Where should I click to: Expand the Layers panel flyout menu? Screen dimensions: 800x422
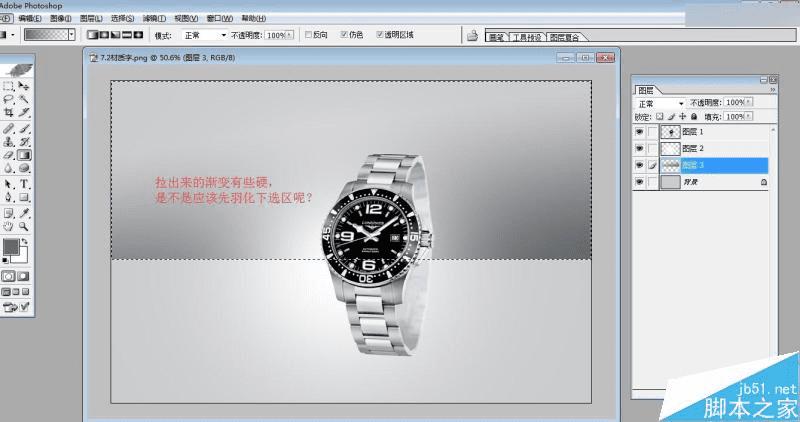(x=773, y=90)
